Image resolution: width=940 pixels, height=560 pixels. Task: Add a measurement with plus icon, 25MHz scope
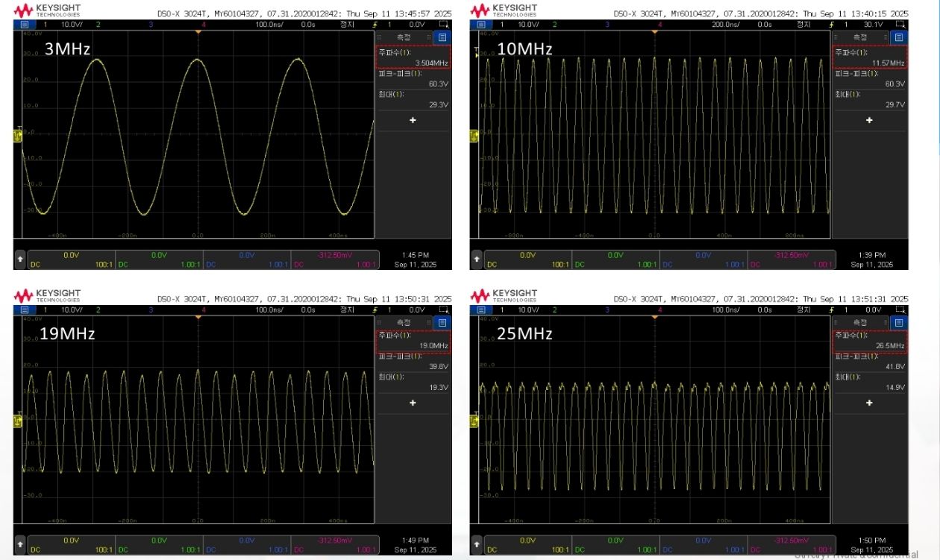868,403
